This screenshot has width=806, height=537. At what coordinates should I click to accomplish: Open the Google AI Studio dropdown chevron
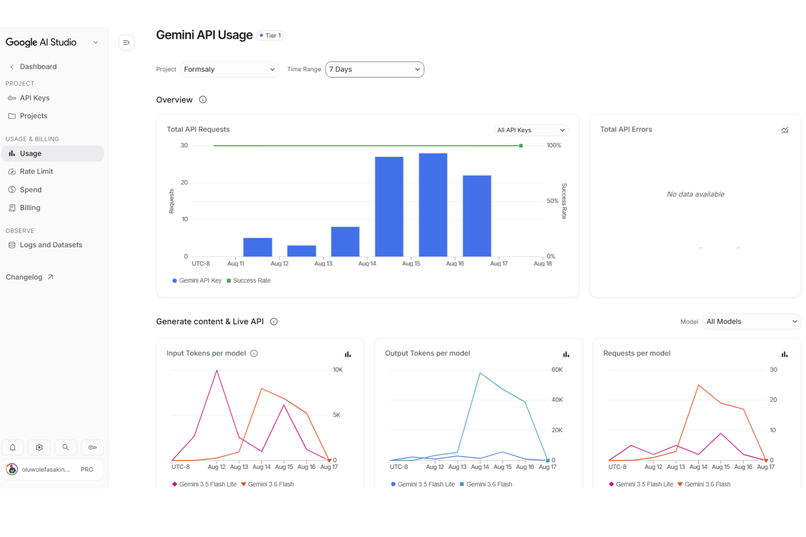96,43
